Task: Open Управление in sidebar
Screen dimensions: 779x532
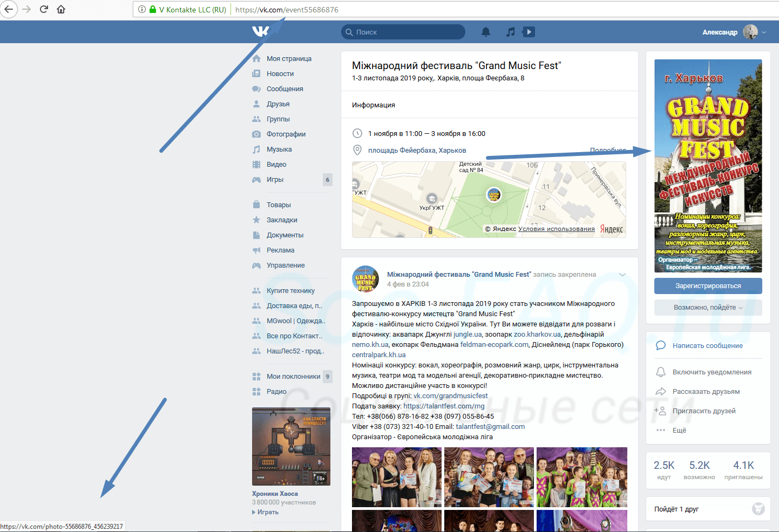Action: [286, 265]
